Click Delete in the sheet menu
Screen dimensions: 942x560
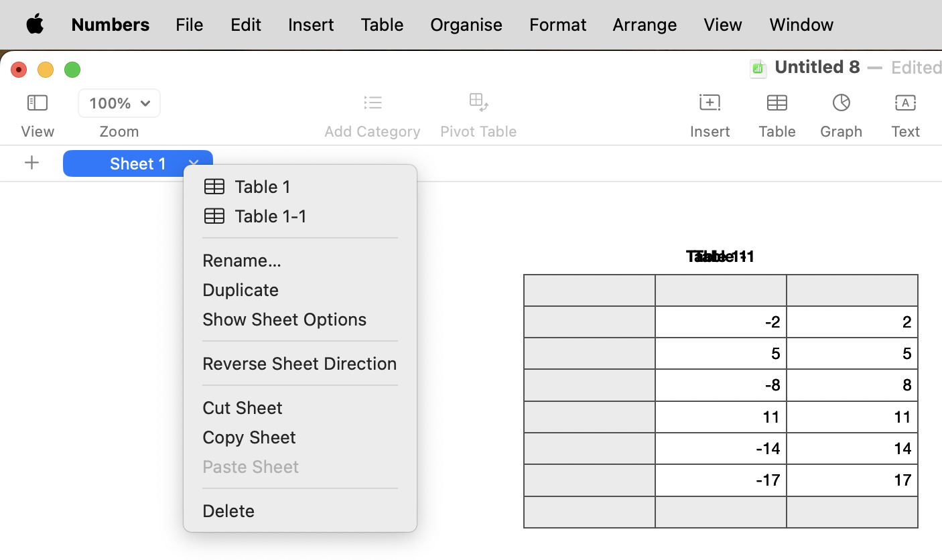[x=228, y=510]
